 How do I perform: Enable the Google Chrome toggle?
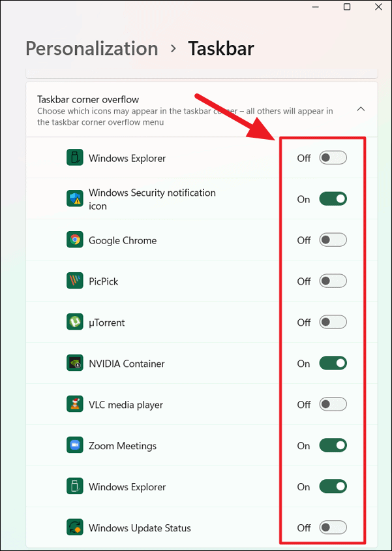pyautogui.click(x=333, y=240)
